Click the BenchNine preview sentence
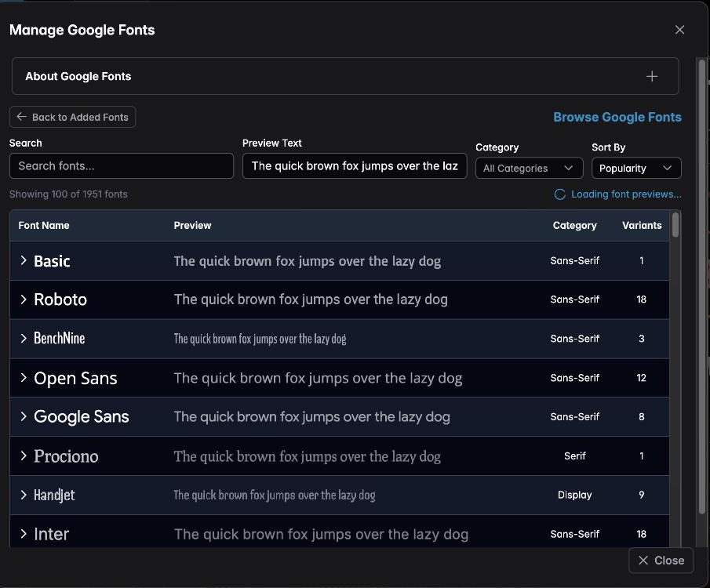The height and width of the screenshot is (588, 710). pyautogui.click(x=260, y=339)
